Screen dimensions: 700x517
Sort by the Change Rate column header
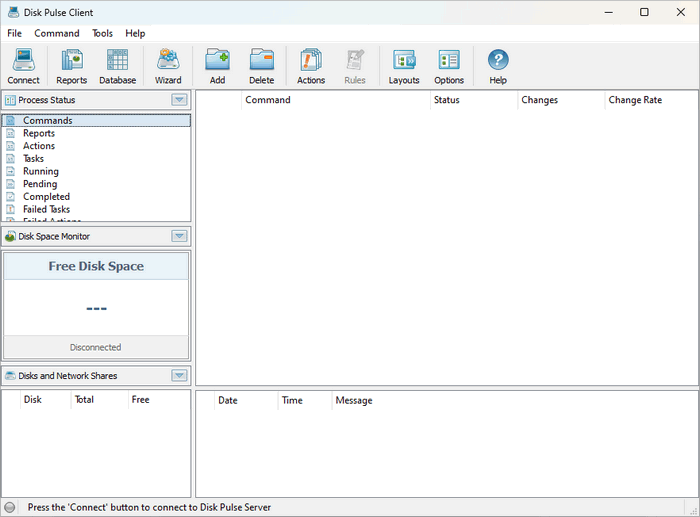pyautogui.click(x=635, y=100)
